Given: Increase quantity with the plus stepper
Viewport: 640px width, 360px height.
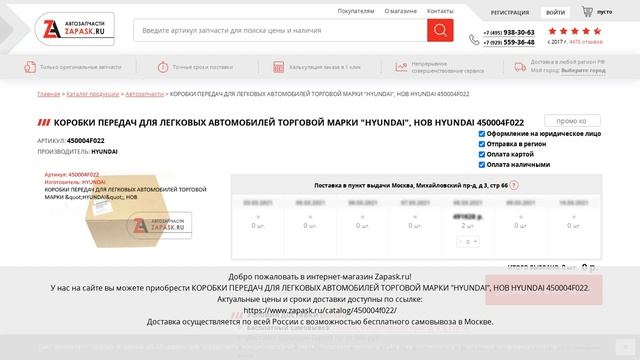Looking at the screenshot, I should (x=475, y=242).
